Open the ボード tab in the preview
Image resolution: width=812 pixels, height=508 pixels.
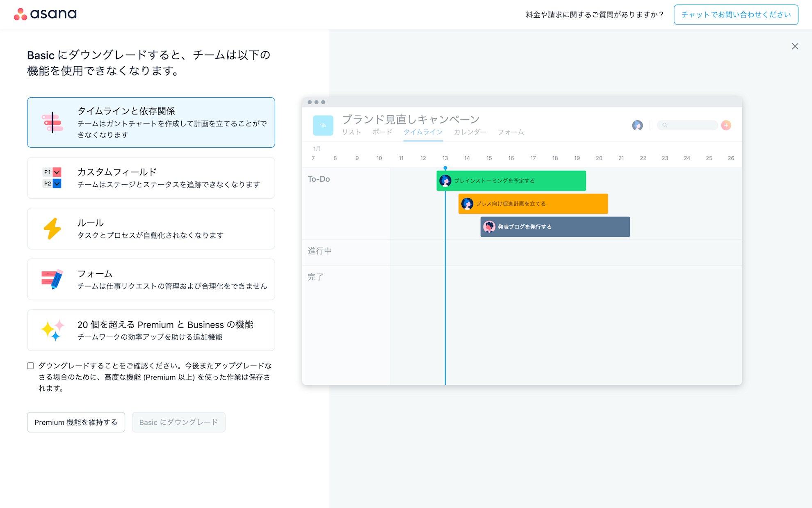click(x=382, y=132)
